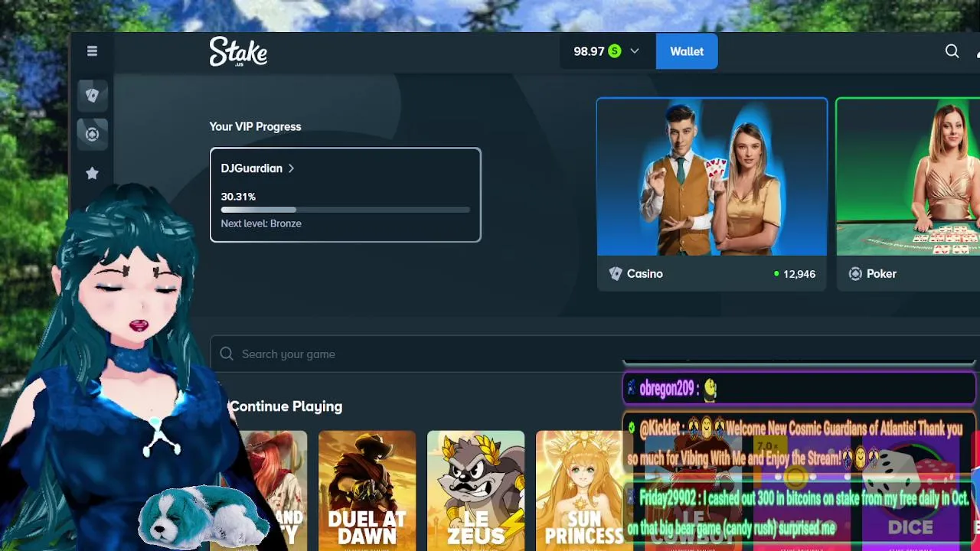Click the green Stake Cash coin icon
This screenshot has width=980, height=551.
(614, 51)
